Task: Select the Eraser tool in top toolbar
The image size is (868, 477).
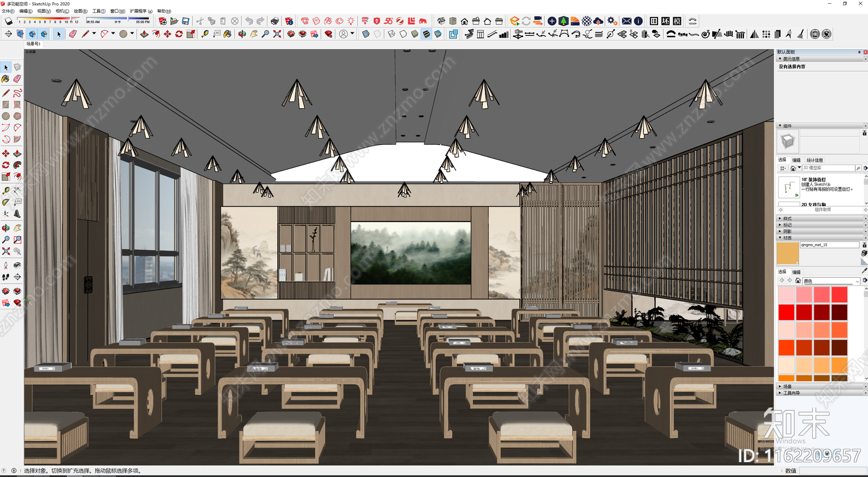Action: click(72, 34)
